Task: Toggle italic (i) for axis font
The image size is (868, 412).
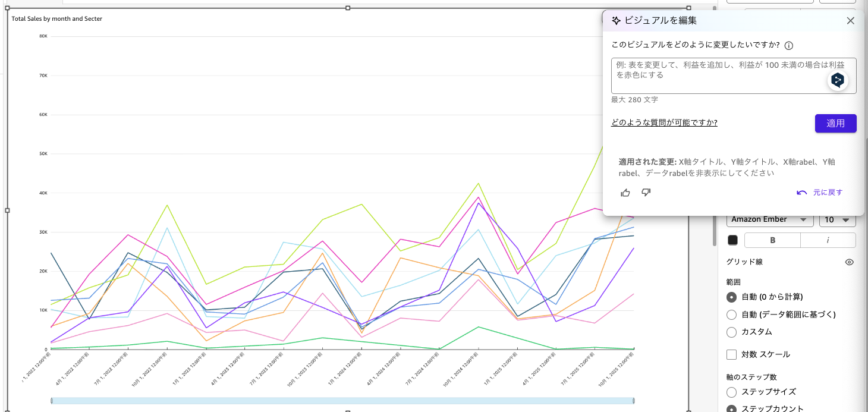Action: (828, 240)
